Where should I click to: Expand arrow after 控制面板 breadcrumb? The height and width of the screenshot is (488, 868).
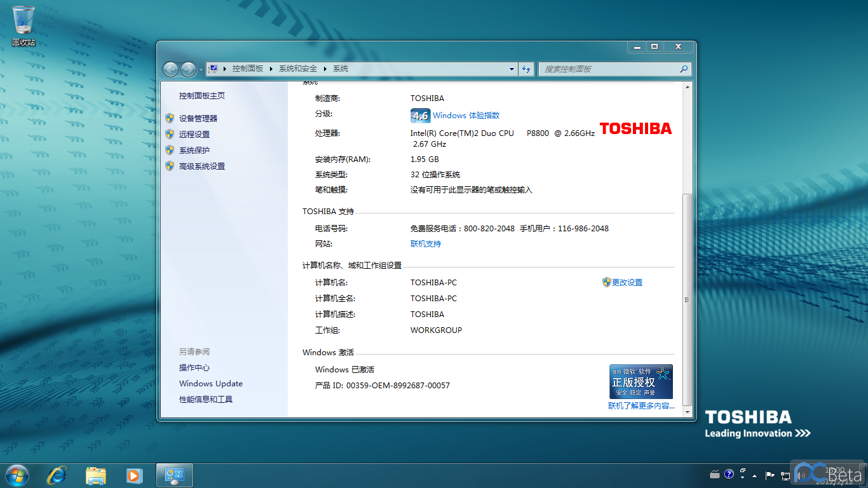pyautogui.click(x=271, y=69)
